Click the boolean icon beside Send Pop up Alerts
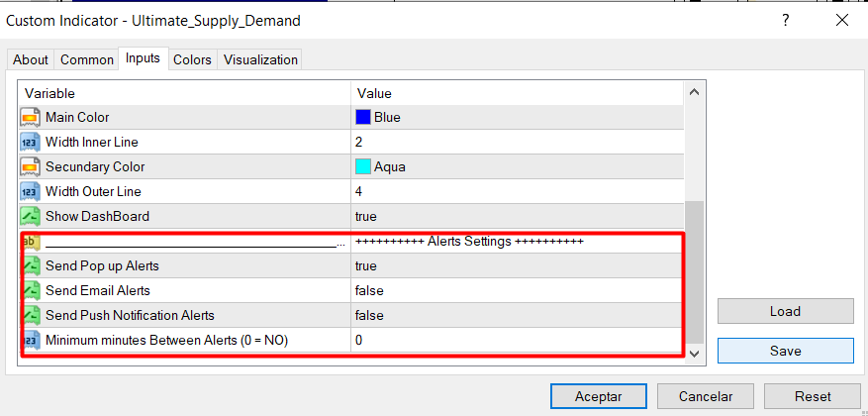Viewport: 868px width, 416px height. pyautogui.click(x=30, y=266)
